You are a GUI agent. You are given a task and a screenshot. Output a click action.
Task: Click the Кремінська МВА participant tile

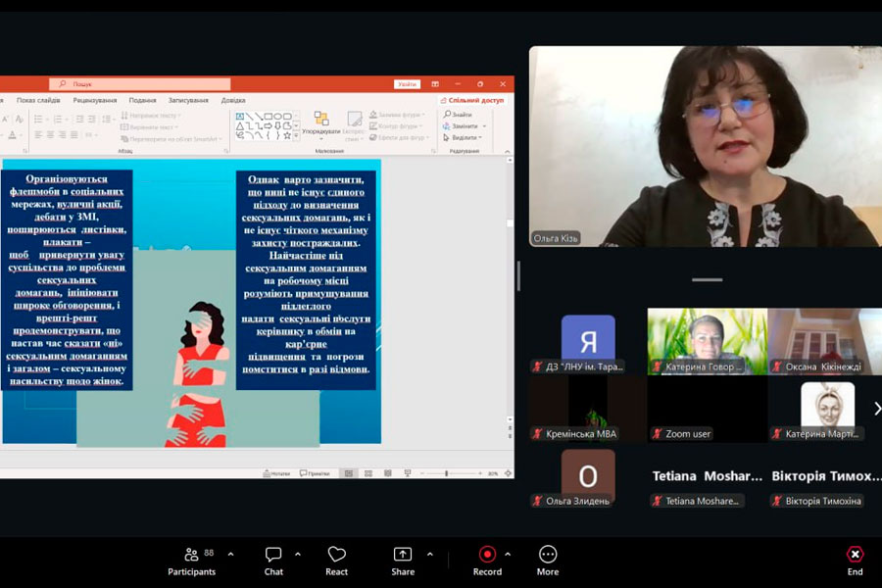pos(588,409)
